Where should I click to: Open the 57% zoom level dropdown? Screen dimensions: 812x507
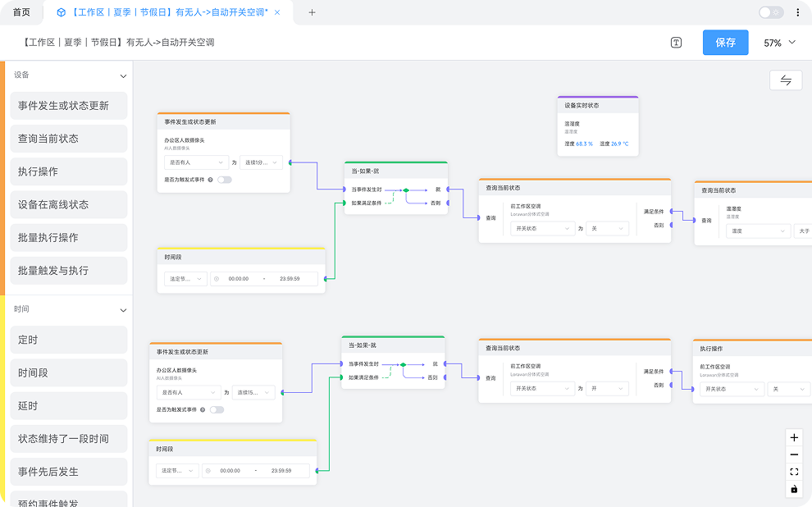[x=780, y=43]
